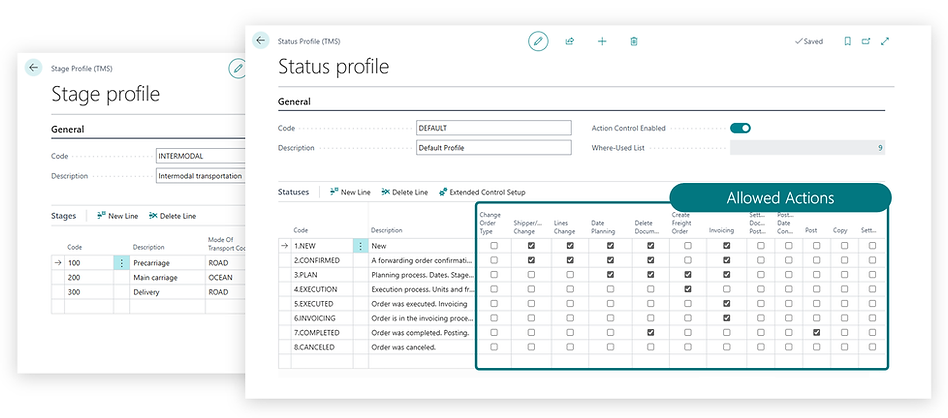Click New Line in Statuses section
Image resolution: width=948 pixels, height=418 pixels.
[x=350, y=192]
